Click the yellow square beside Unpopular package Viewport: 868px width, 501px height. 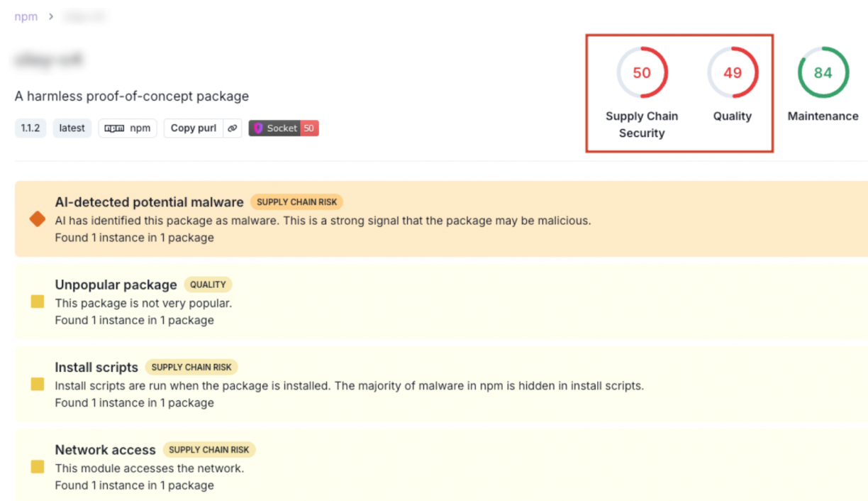pyautogui.click(x=38, y=302)
